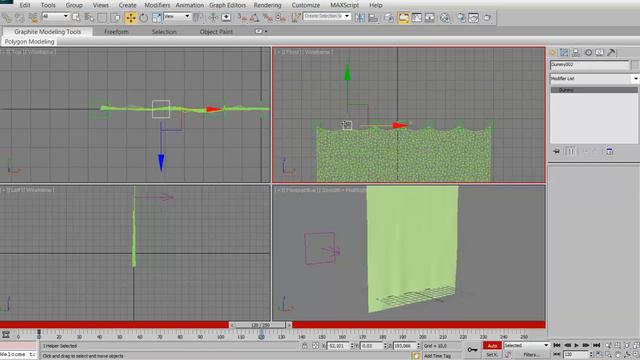Open the Material Editor icon

[445, 18]
